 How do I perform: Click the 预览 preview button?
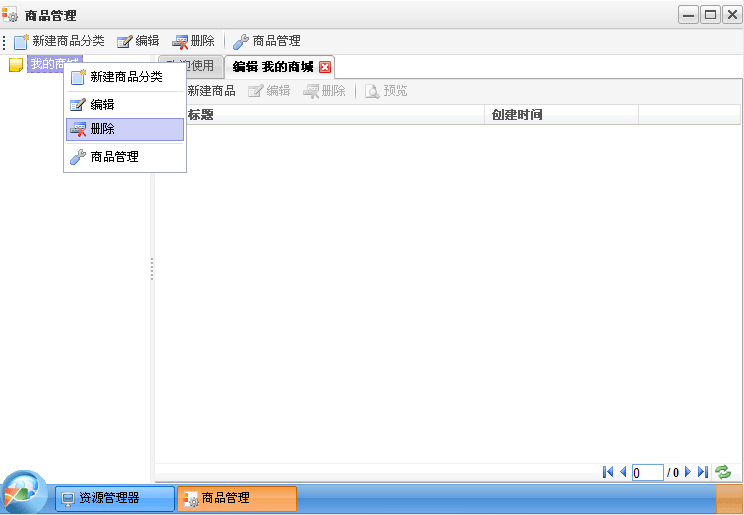(x=386, y=91)
